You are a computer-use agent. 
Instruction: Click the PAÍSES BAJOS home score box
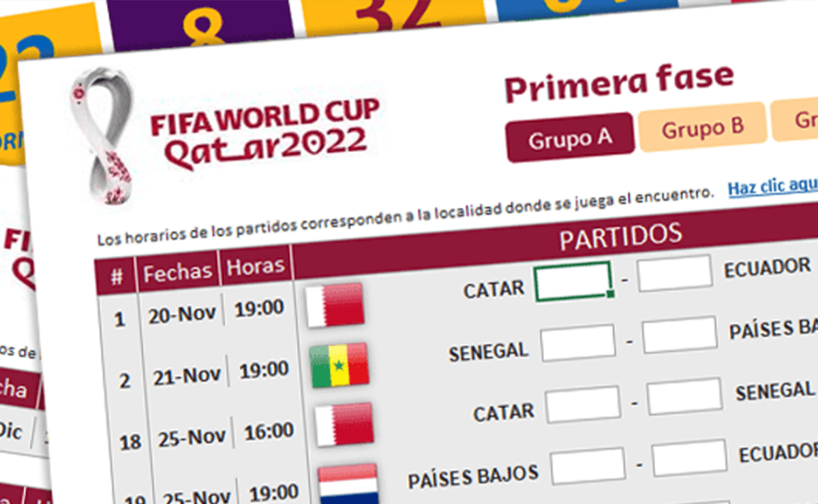[x=588, y=467]
